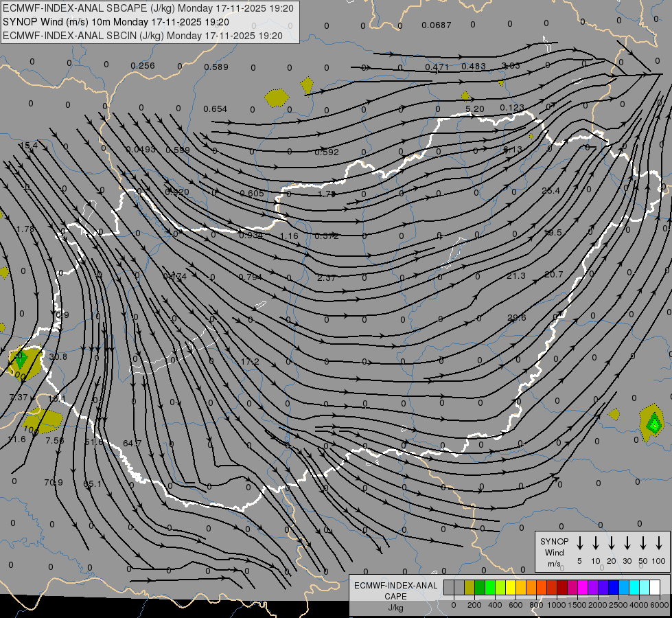Click the value 25.4 on the map

click(x=551, y=191)
